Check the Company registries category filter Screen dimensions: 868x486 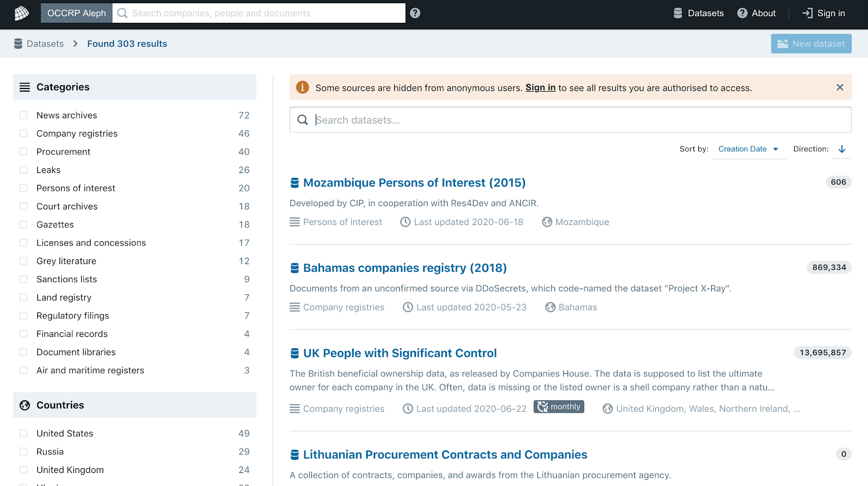click(23, 133)
